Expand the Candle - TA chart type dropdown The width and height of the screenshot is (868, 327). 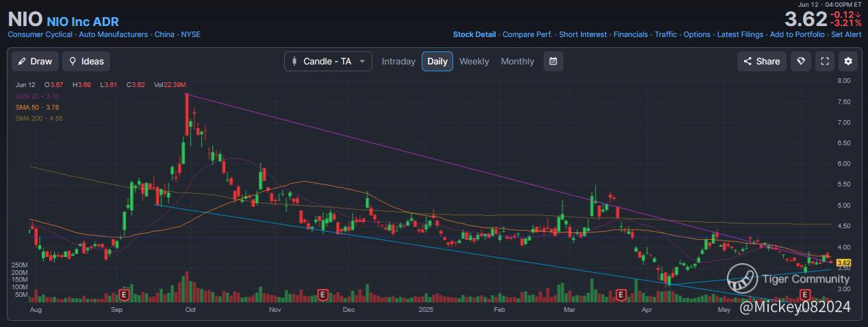tap(329, 61)
